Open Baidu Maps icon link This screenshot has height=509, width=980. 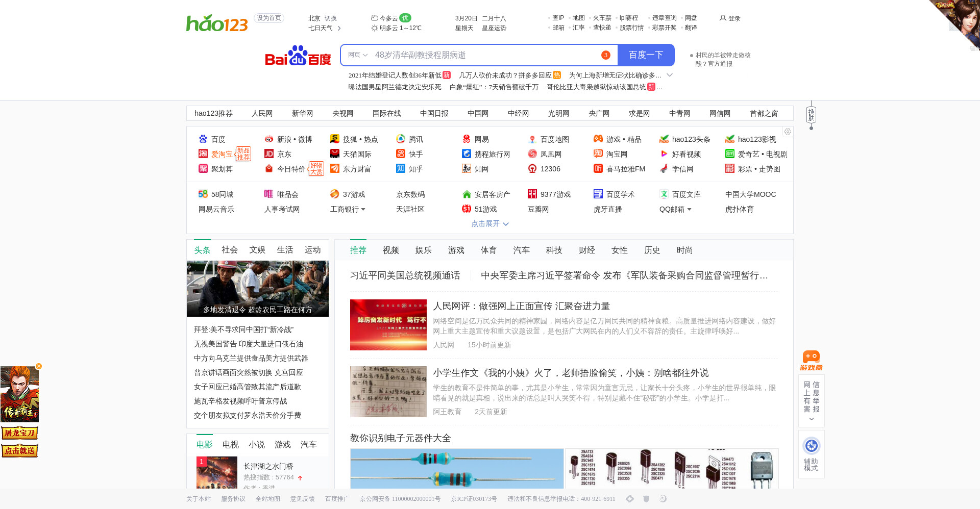[532, 139]
